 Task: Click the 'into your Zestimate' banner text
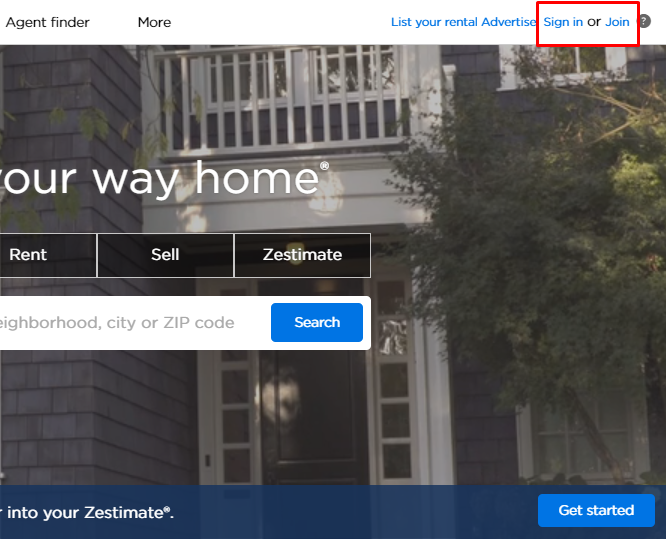click(87, 512)
